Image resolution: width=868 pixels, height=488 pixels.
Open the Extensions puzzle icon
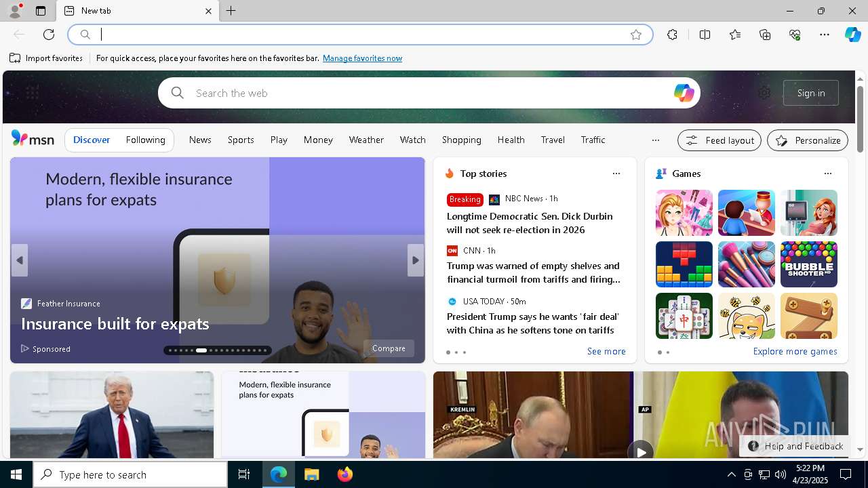672,35
